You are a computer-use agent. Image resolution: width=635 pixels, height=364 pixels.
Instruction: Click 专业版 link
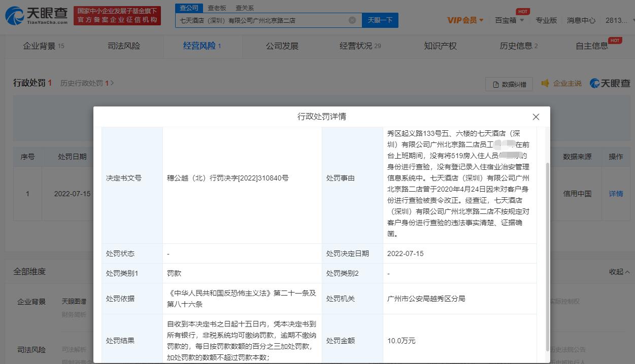click(546, 20)
